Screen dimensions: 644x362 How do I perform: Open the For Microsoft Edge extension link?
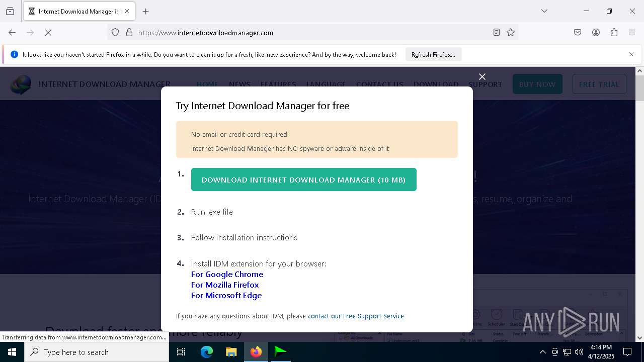coord(226,295)
